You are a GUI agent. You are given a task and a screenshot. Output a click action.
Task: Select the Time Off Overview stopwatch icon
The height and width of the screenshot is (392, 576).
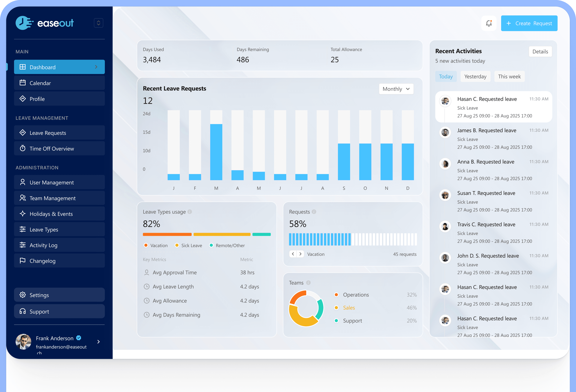tap(23, 148)
